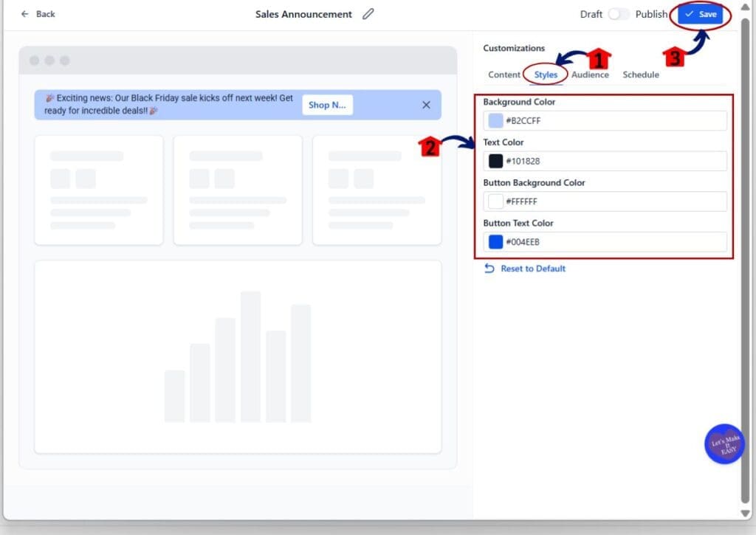
Task: Open the Background Color swatch
Action: click(495, 120)
